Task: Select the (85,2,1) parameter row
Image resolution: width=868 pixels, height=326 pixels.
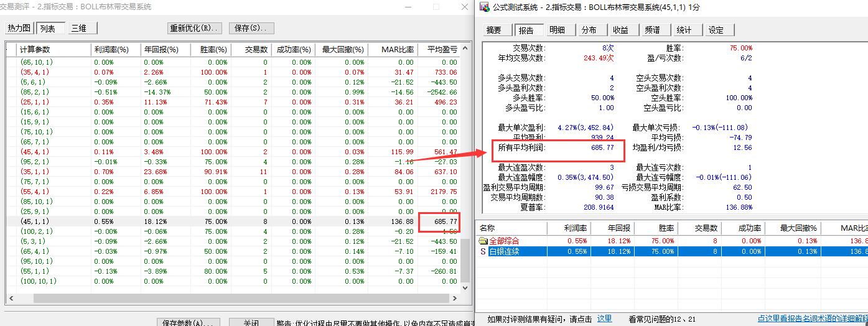Action: [233, 92]
